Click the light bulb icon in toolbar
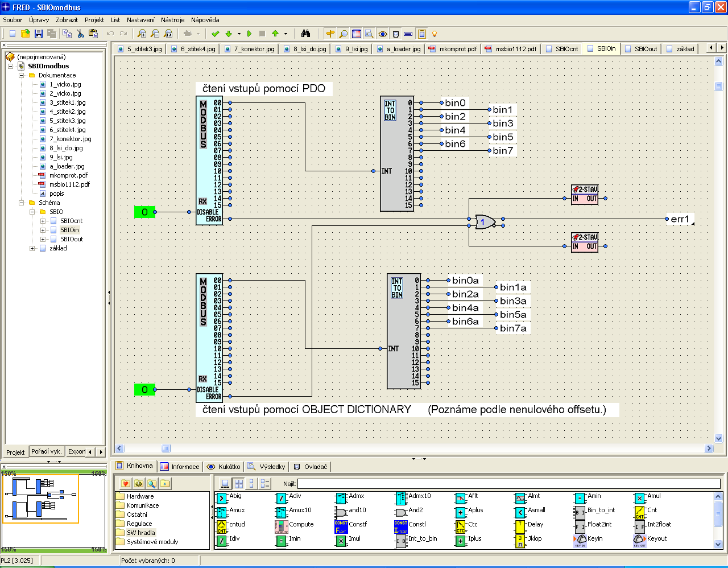Viewport: 728px width, 568px height. (435, 34)
